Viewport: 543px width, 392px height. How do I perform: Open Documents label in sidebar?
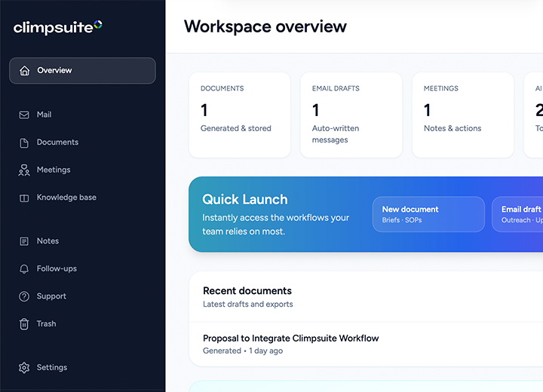click(57, 142)
